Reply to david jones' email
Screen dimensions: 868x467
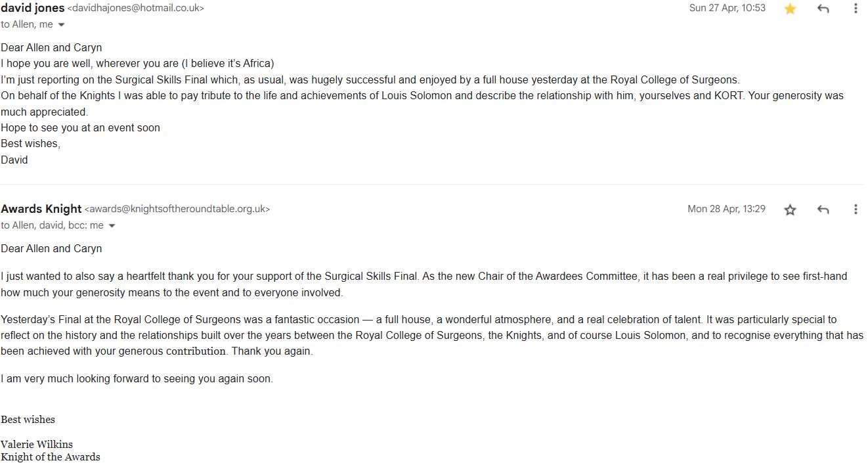(x=823, y=9)
